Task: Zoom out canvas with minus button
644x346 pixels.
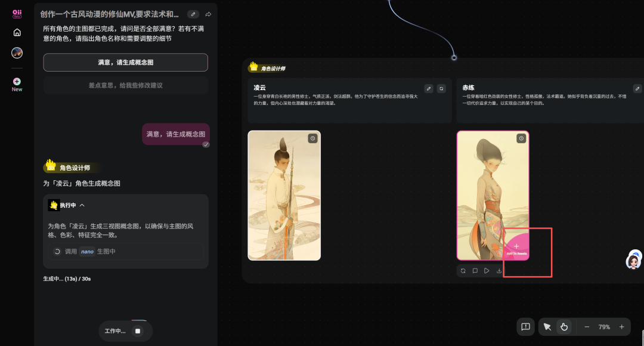Action: pos(587,327)
